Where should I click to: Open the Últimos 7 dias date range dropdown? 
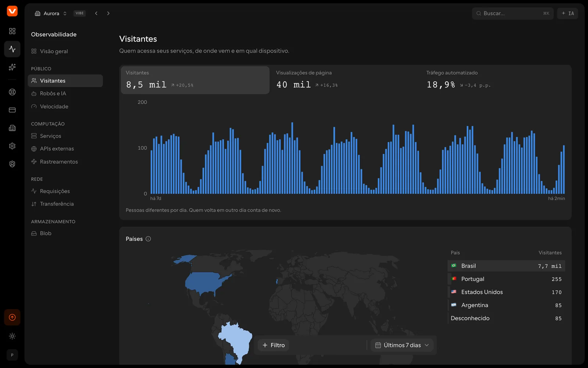coord(402,345)
